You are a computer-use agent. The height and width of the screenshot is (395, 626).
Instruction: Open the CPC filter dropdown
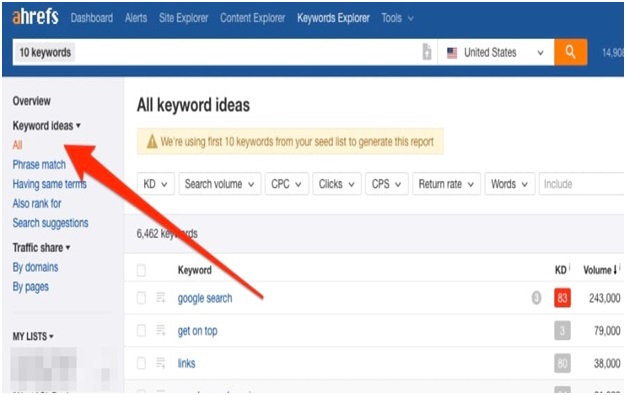(286, 184)
